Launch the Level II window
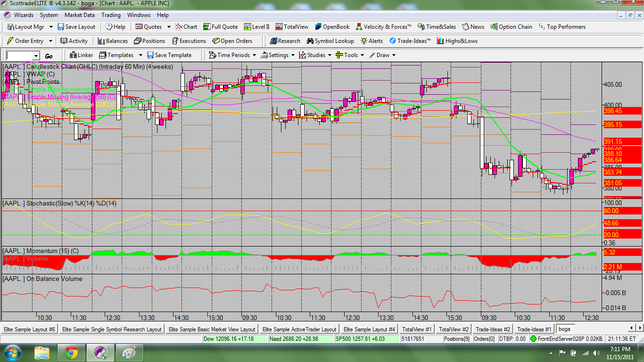This screenshot has width=644, height=362. 257,27
